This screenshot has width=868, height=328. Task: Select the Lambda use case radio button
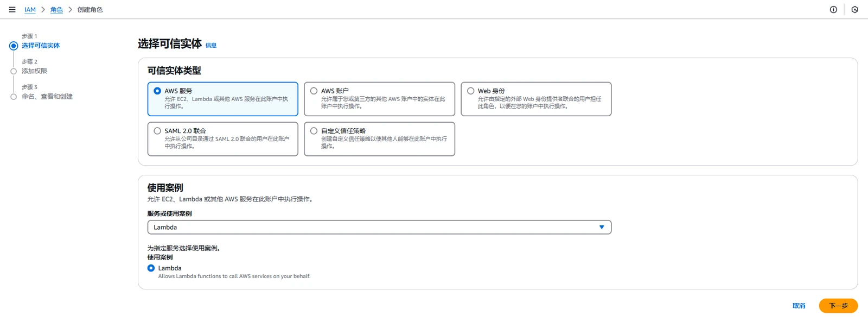tap(151, 268)
